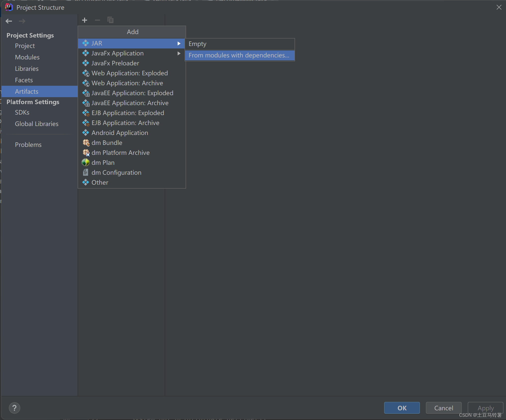Open the Problems section

28,145
